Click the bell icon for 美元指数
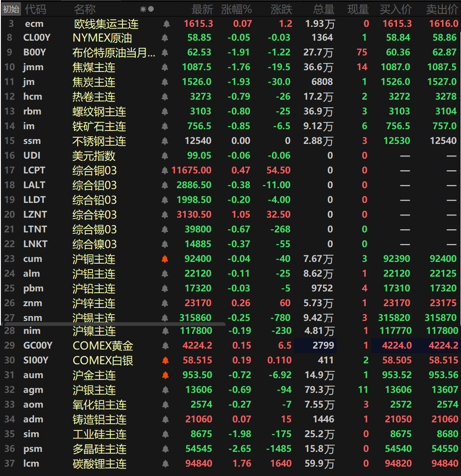 pyautogui.click(x=165, y=156)
